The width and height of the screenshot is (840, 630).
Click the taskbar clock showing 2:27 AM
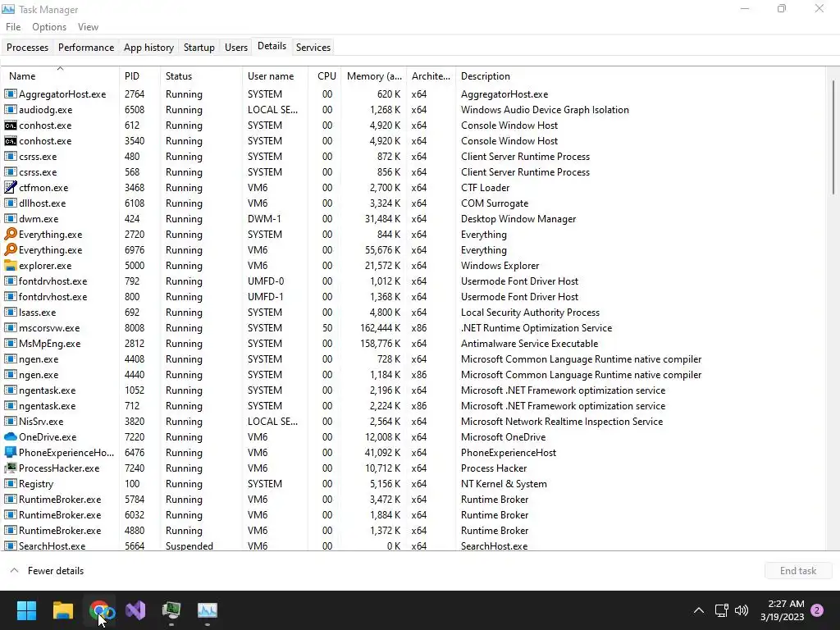coord(782,610)
